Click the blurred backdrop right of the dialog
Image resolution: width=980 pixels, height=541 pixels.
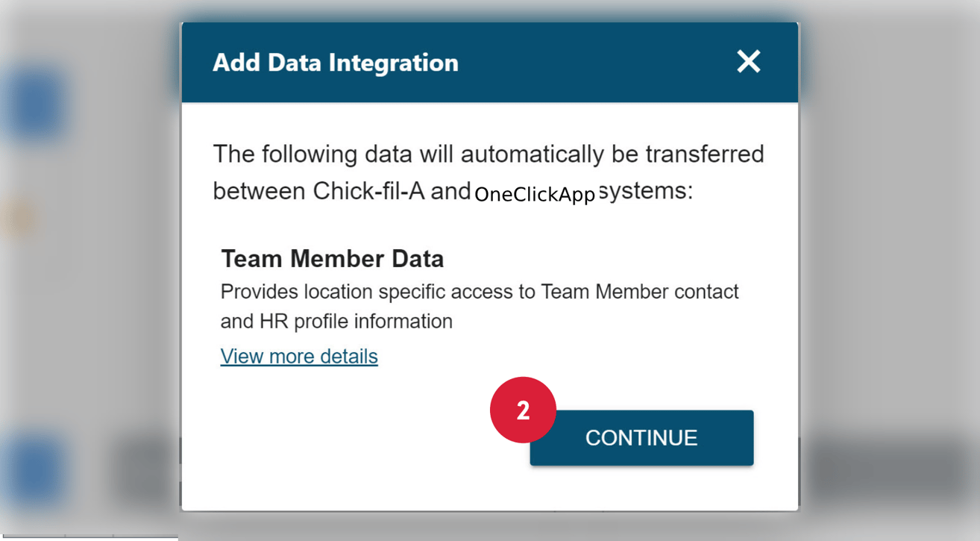click(888, 261)
